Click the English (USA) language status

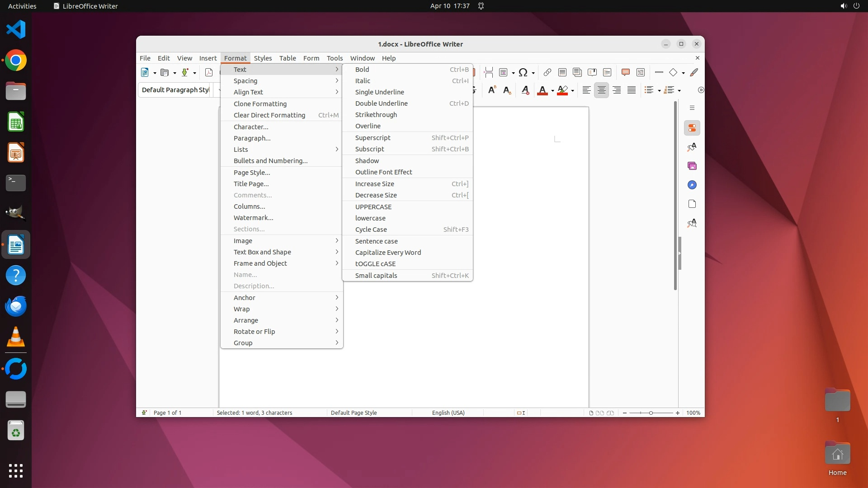[448, 413]
